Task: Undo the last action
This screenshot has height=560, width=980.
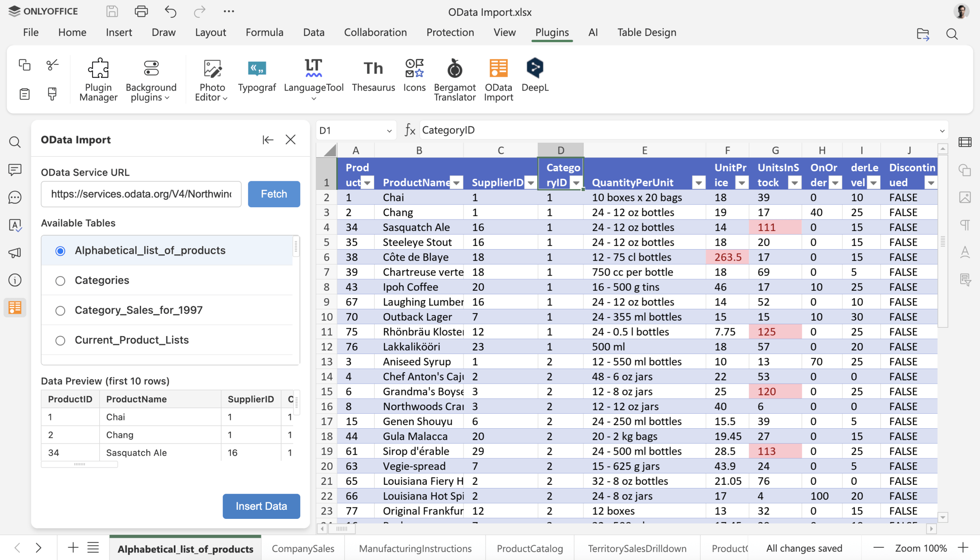Action: 170,11
